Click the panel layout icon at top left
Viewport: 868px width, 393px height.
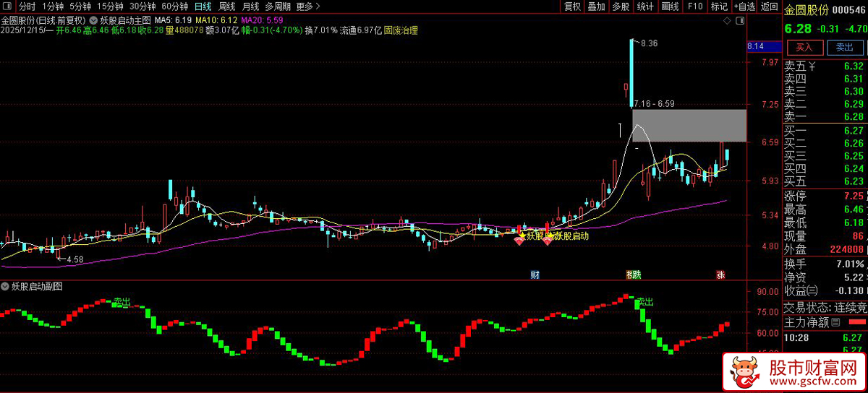8,7
